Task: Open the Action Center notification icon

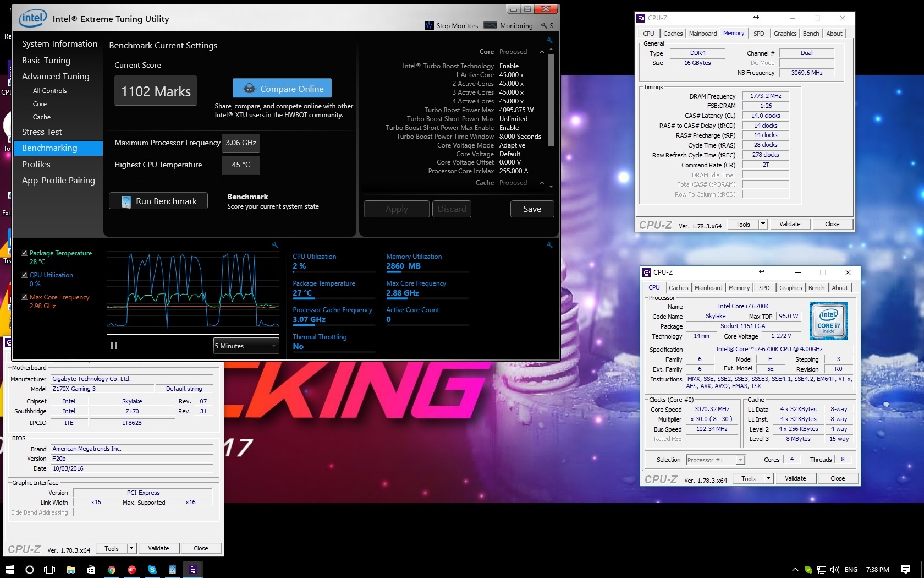Action: (906, 570)
